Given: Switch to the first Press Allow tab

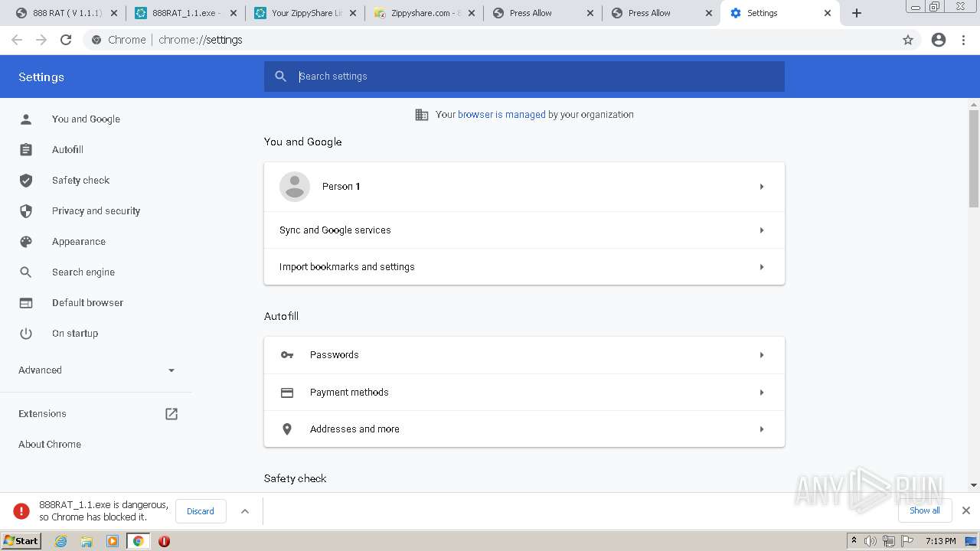Looking at the screenshot, I should click(544, 13).
